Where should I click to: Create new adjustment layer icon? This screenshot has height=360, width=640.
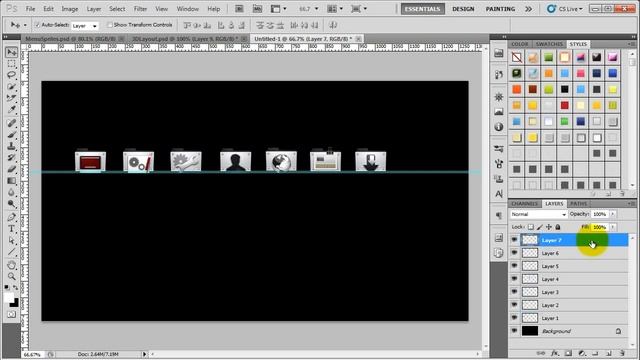582,353
